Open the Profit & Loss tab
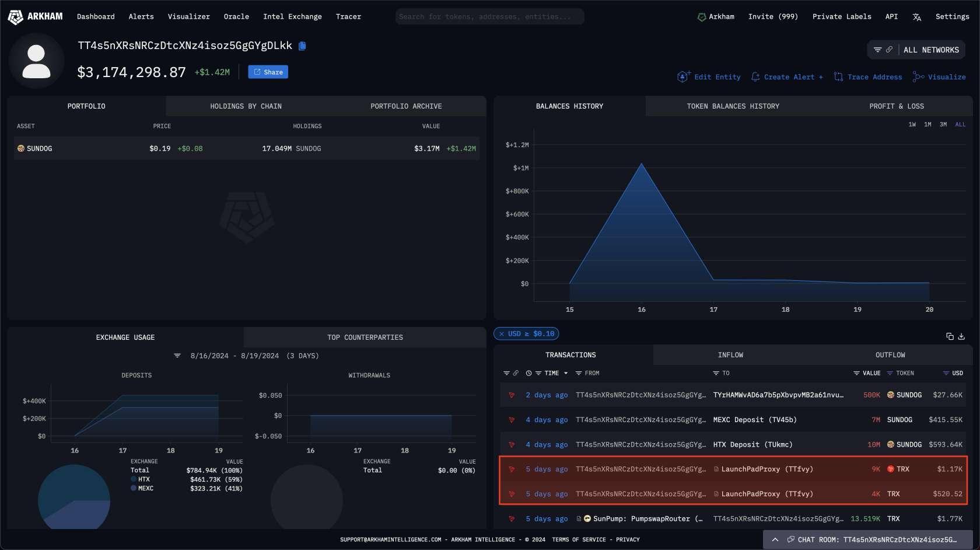The image size is (980, 550). tap(896, 106)
